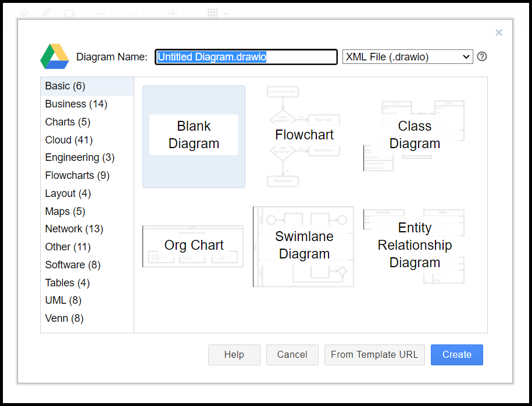532x406 pixels.
Task: Select the Blank Diagram template
Action: point(194,136)
